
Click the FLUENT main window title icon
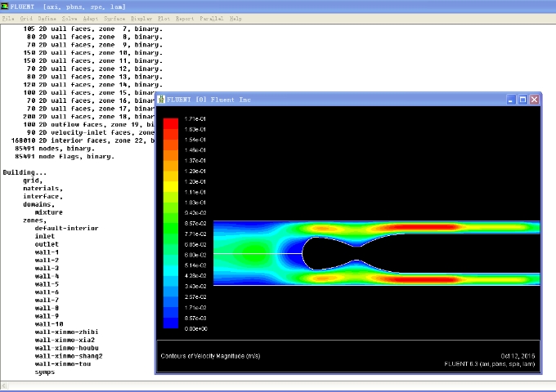pos(6,6)
